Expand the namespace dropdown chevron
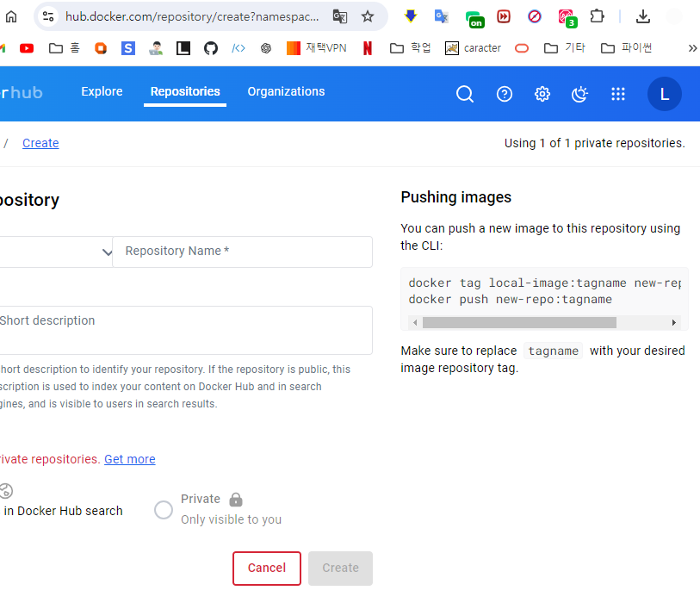The image size is (700, 609). click(107, 252)
